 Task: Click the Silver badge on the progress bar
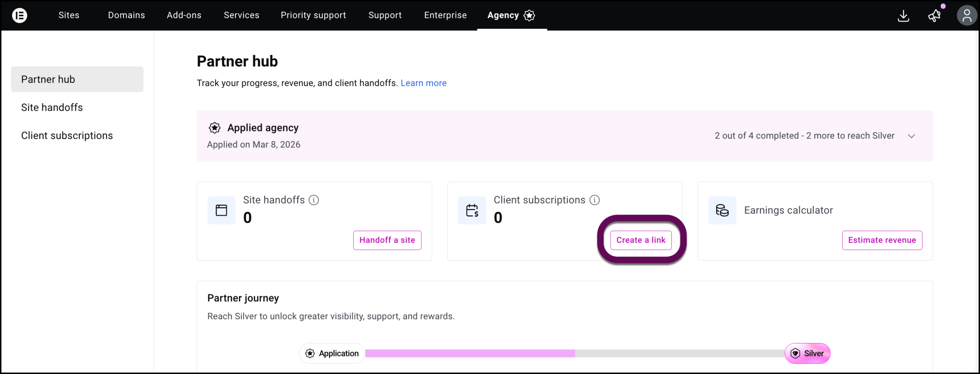point(807,353)
